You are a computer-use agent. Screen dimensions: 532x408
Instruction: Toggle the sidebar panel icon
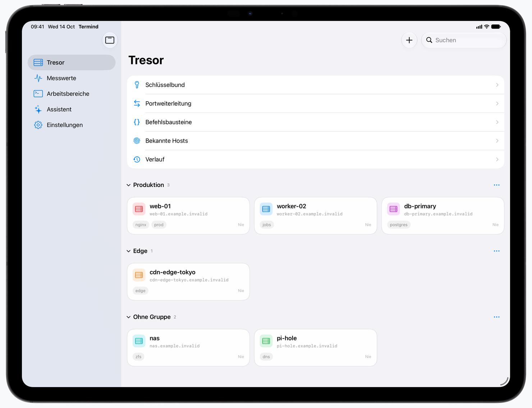point(110,40)
